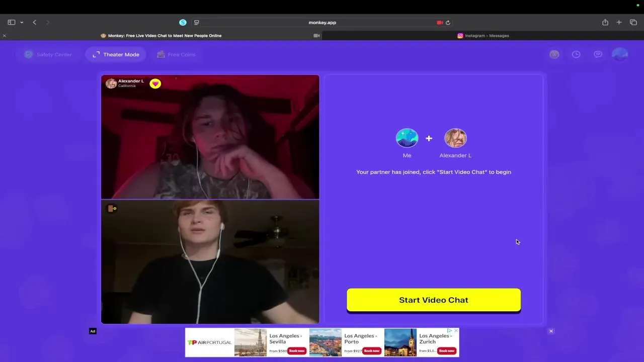Click my own video feed

point(210,262)
